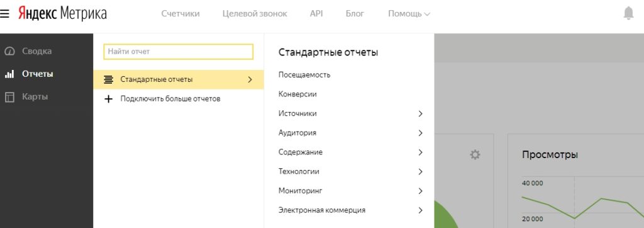
Task: Click the plus icon for more reports
Action: click(108, 99)
